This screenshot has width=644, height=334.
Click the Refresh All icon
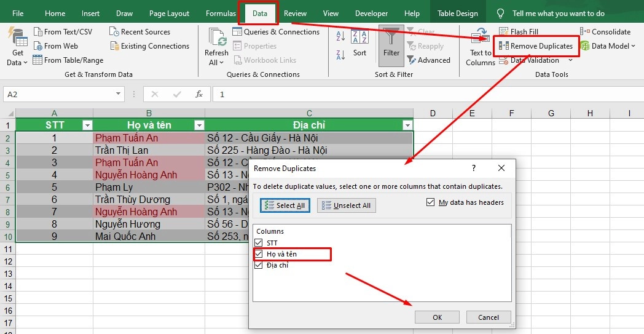point(216,41)
